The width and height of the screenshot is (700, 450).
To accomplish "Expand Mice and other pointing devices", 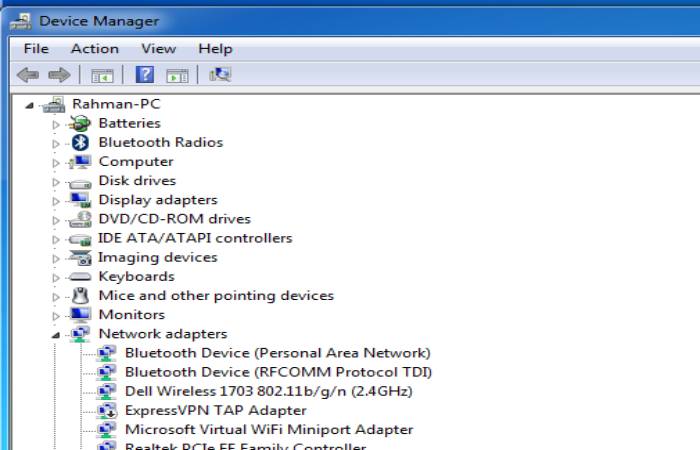I will [x=56, y=297].
